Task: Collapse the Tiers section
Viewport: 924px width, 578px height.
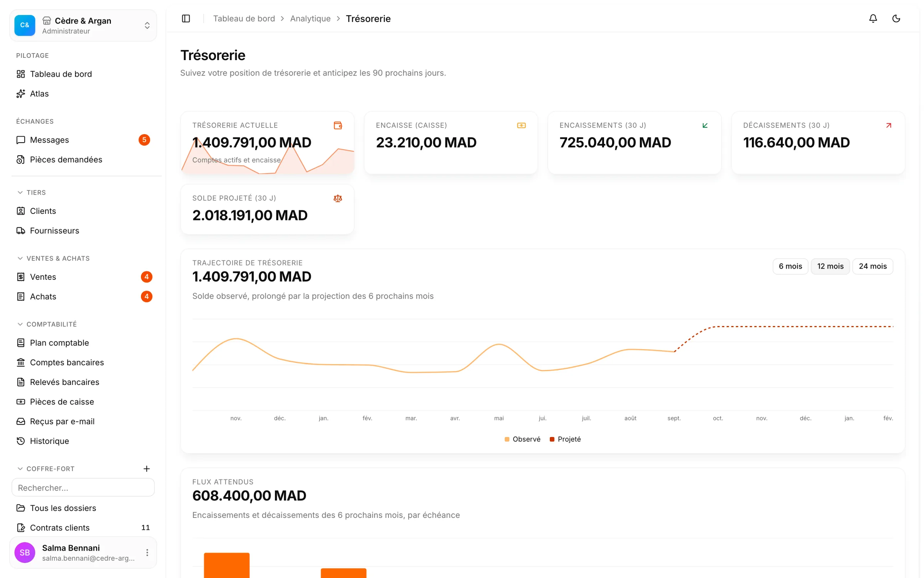Action: click(32, 192)
